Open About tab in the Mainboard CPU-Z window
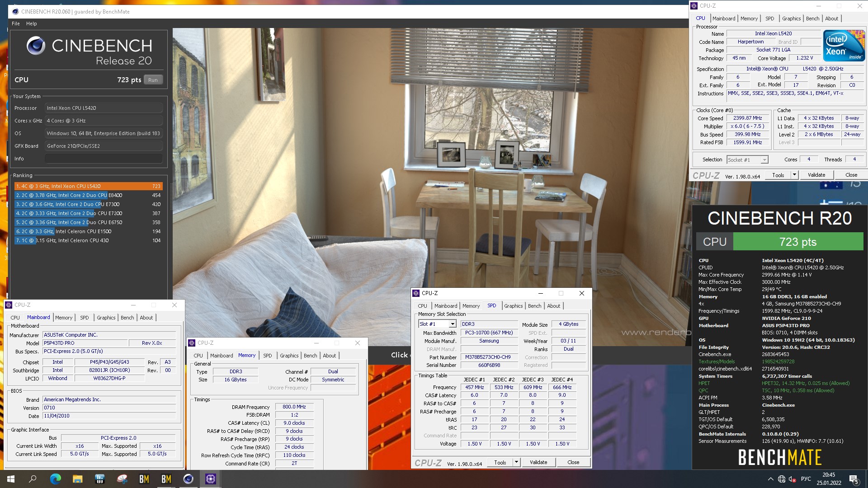The image size is (868, 488). coord(146,318)
